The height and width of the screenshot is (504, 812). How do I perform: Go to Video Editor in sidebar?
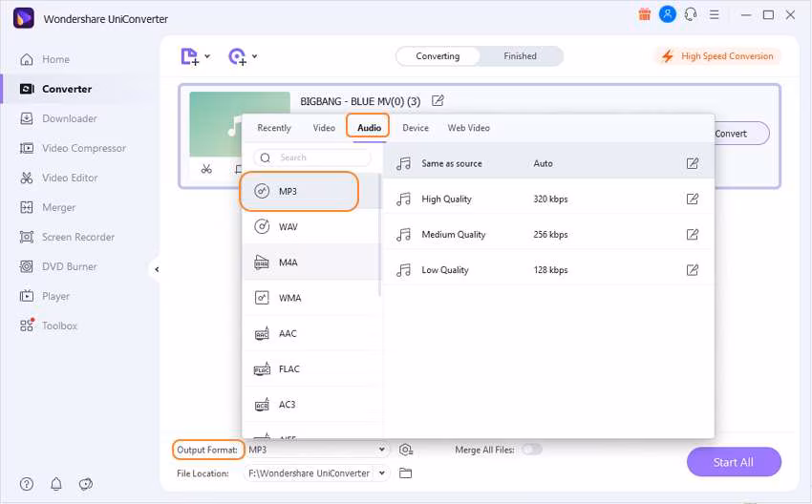click(58, 178)
